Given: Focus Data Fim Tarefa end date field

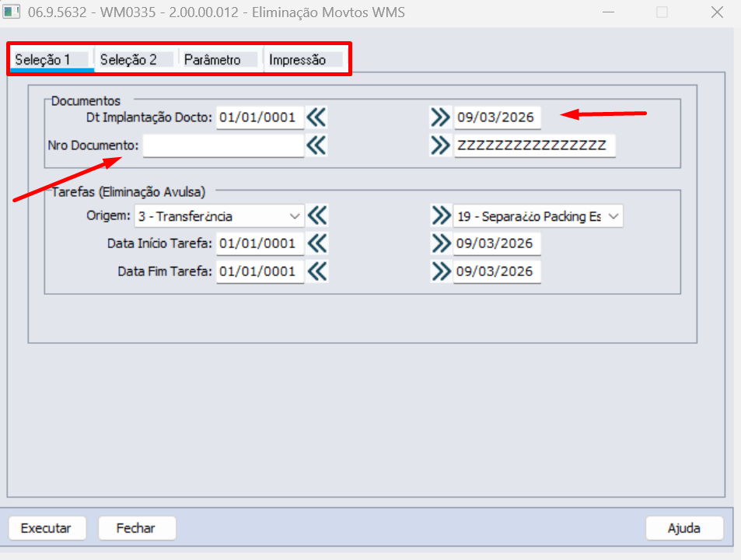Looking at the screenshot, I should (497, 271).
